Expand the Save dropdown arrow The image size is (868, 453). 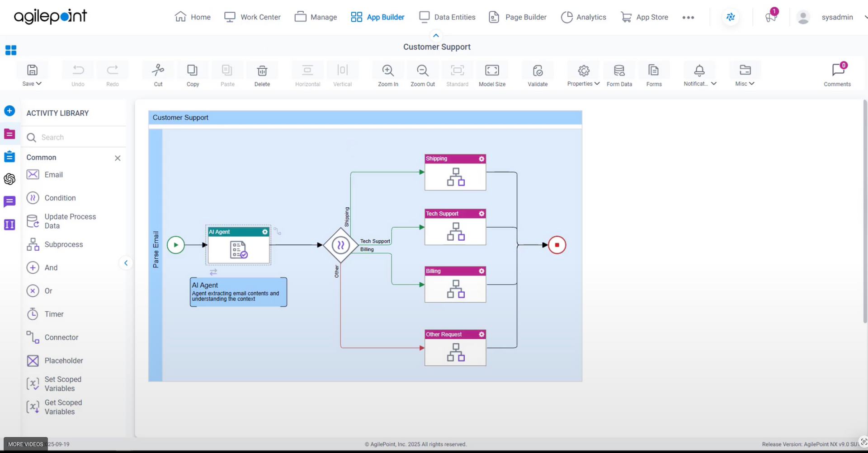pyautogui.click(x=39, y=84)
